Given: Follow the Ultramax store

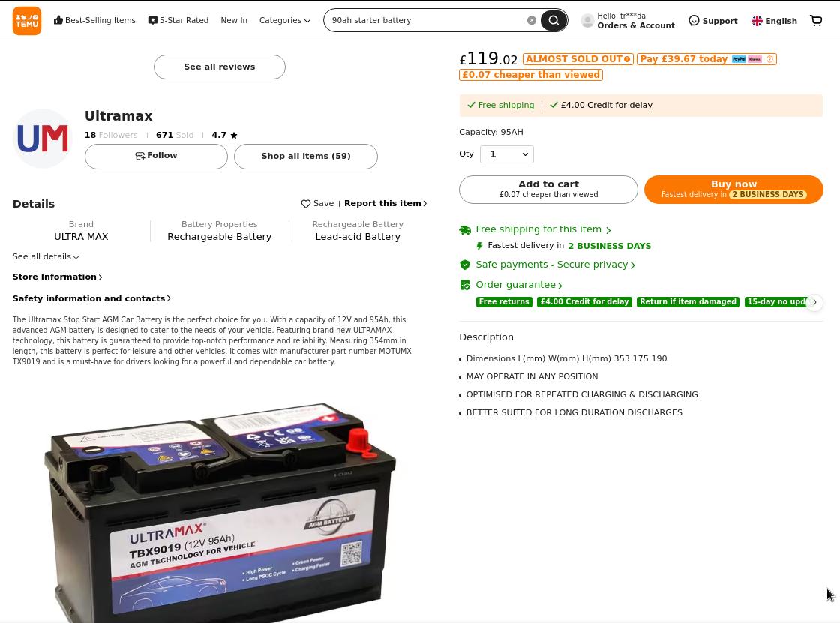Looking at the screenshot, I should 157,156.
